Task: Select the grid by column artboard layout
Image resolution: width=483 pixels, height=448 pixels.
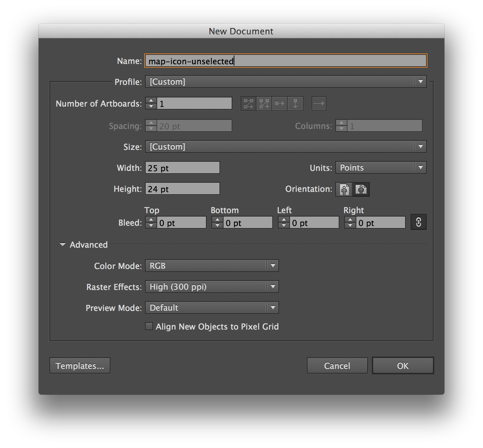Action: coord(265,104)
